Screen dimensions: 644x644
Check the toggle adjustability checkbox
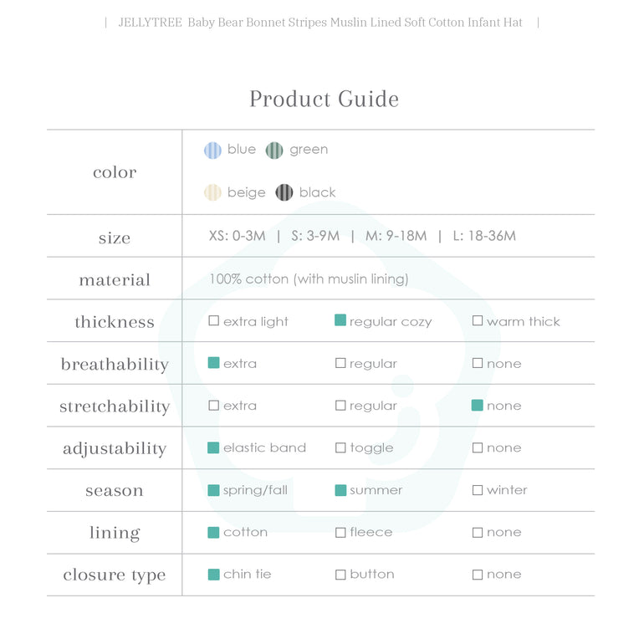pos(340,448)
